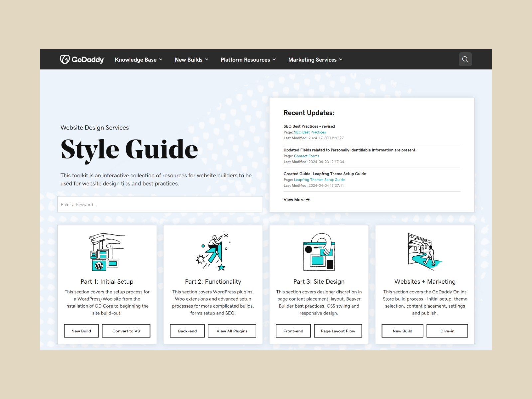Click the 2024-04-04 13:27:11 timestamp
532x399 pixels.
tap(326, 185)
